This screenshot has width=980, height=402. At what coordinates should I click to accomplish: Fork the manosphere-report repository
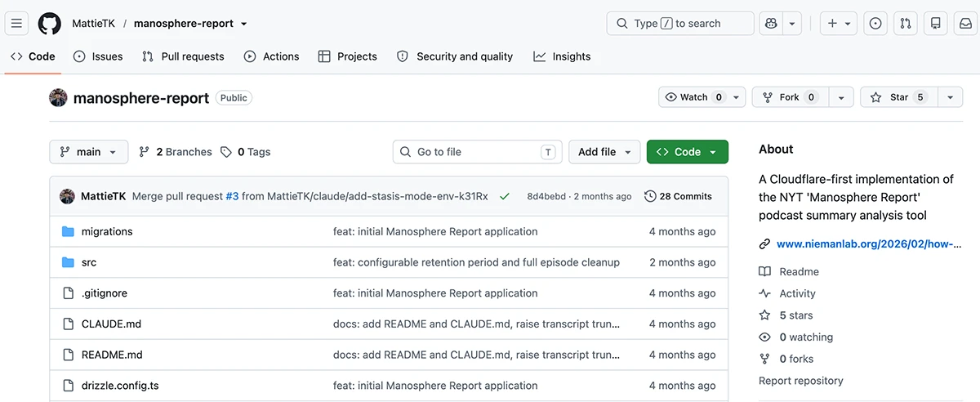tap(790, 97)
